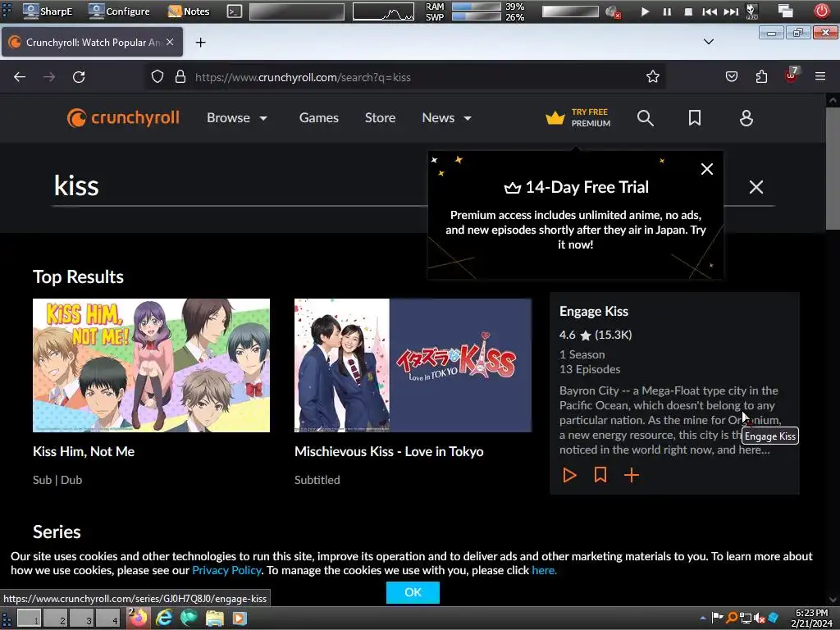
Task: Close the 14-Day Free Trial popup
Action: (707, 169)
